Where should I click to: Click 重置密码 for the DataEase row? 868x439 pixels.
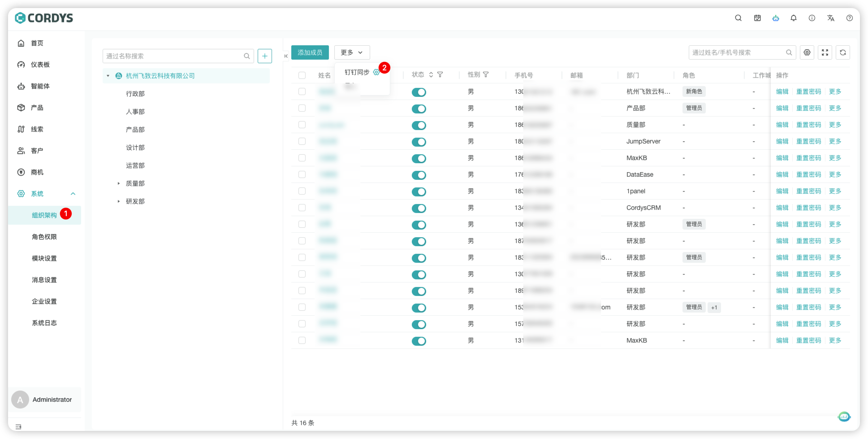(x=808, y=174)
